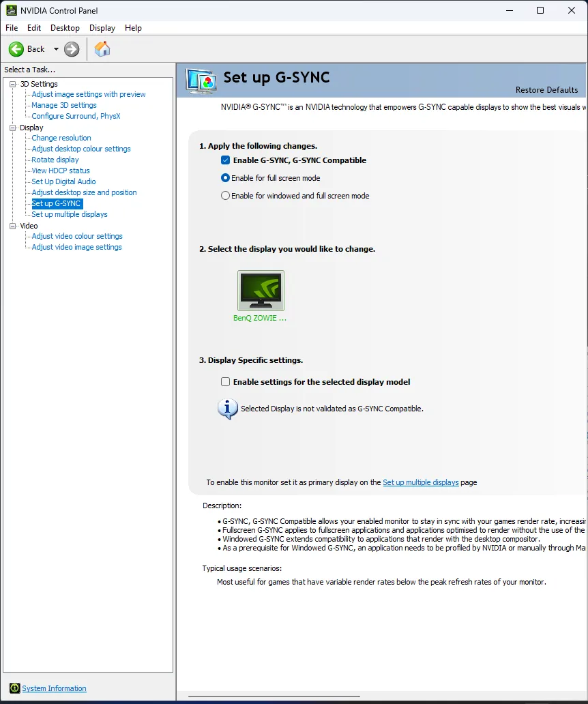Collapse the Display tree node

(x=12, y=128)
